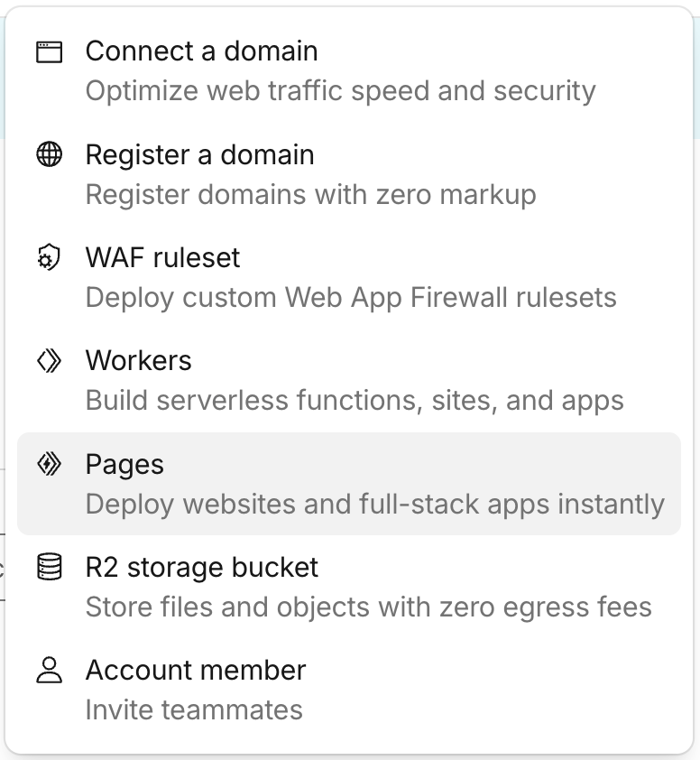The height and width of the screenshot is (760, 700).
Task: Select Connect a domain menu entry
Action: click(x=201, y=51)
